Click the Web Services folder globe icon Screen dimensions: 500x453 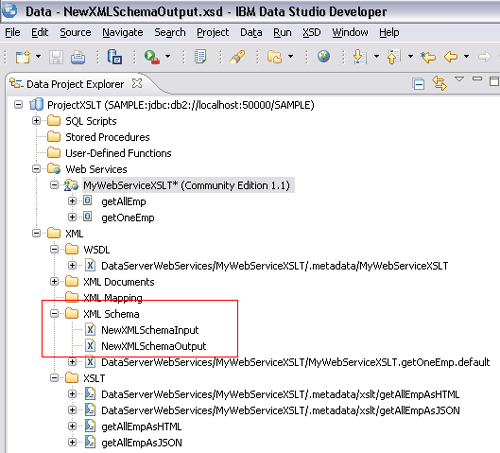pos(54,169)
